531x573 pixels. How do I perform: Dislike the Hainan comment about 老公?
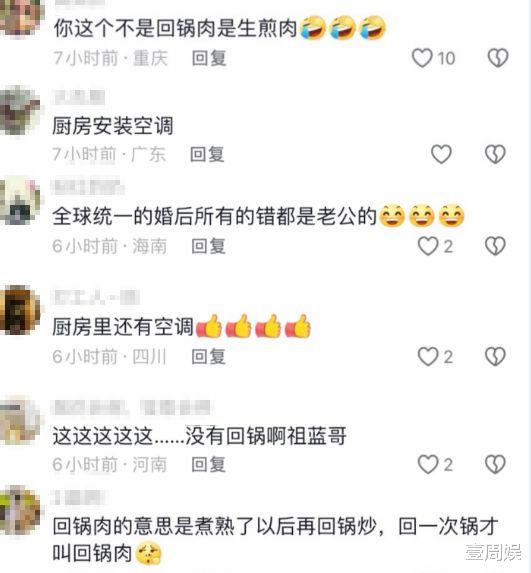495,246
